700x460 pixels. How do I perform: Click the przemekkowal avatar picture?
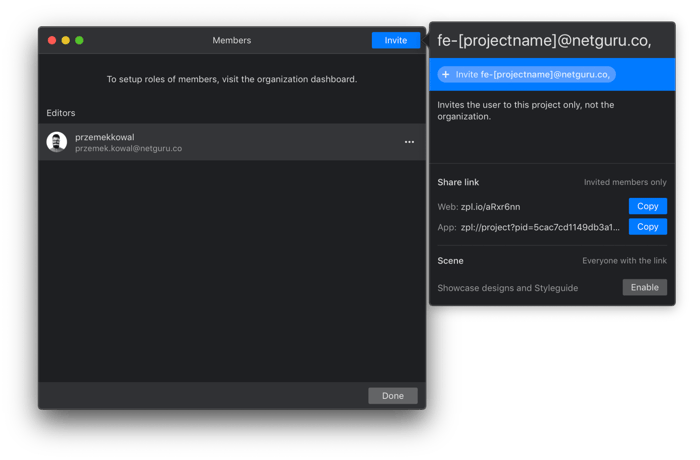point(57,142)
